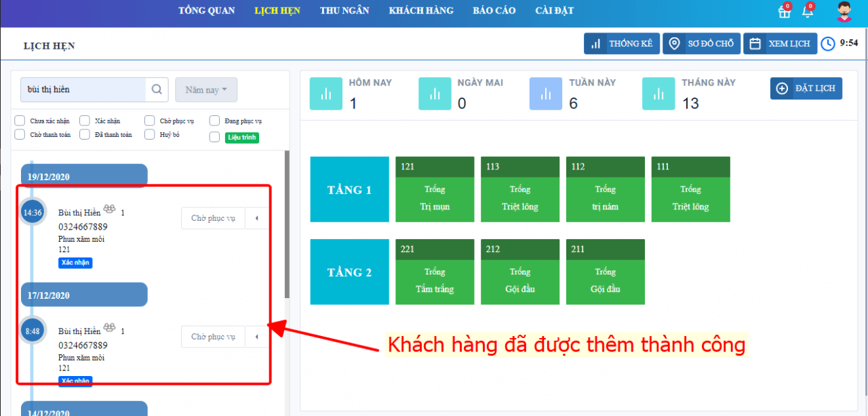868x416 pixels.
Task: Select the green room 121 tile
Action: coord(435,190)
